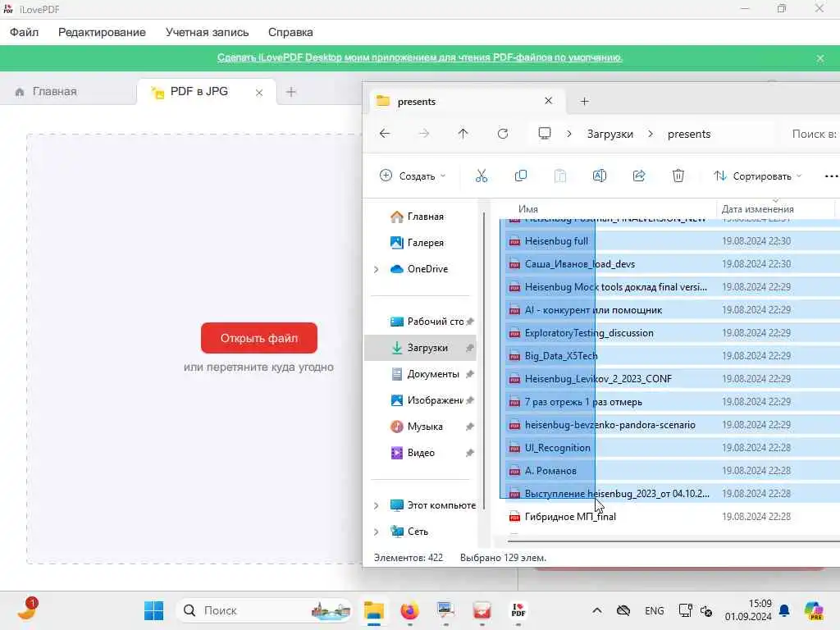
Task: Click ENG language indicator in taskbar
Action: click(654, 610)
